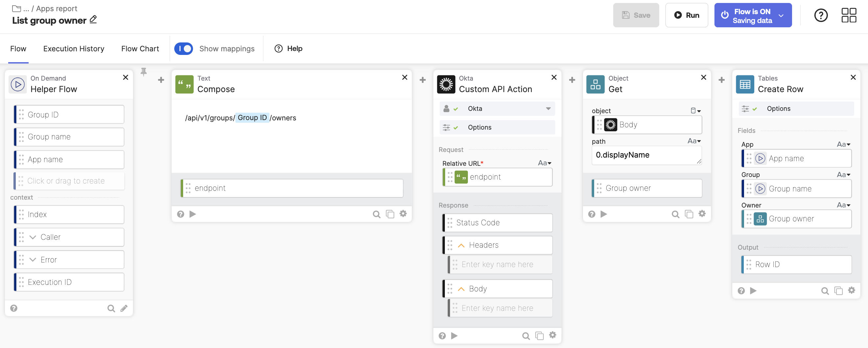Click the apps grid icon in top-right corner
The height and width of the screenshot is (348, 868).
(x=849, y=15)
